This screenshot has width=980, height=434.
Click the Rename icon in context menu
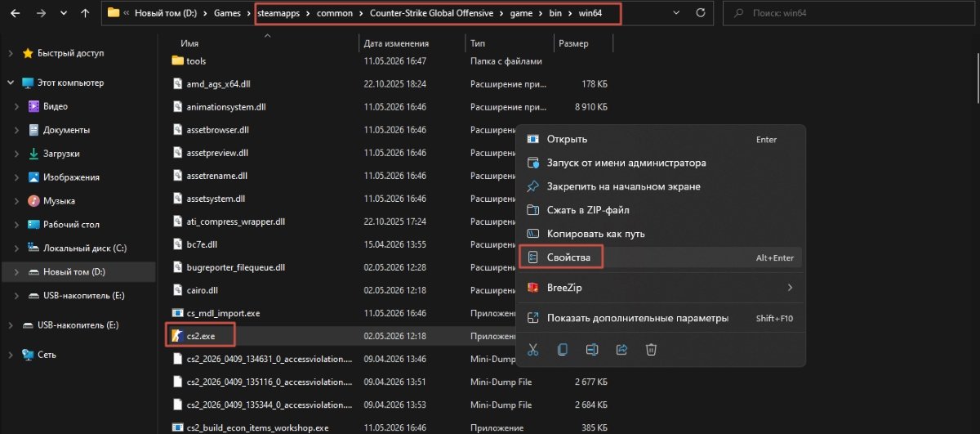592,349
